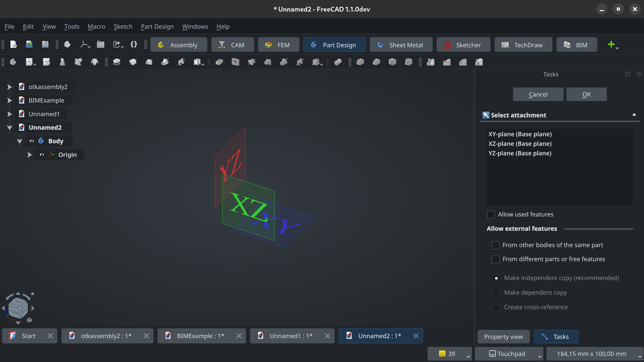The width and height of the screenshot is (644, 362).
Task: Check From other bodies of same part
Action: pyautogui.click(x=495, y=245)
